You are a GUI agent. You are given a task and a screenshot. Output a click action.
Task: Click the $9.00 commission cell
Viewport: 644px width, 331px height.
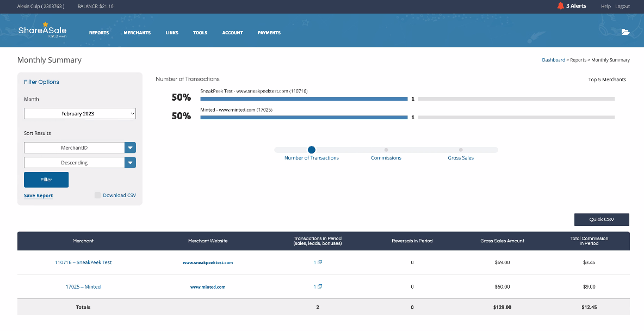coord(589,286)
